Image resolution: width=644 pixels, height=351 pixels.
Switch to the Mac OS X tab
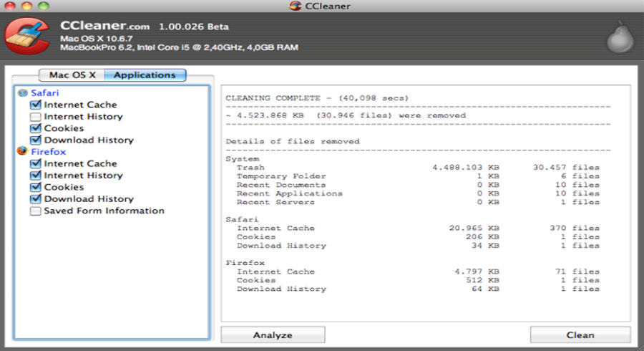point(72,74)
